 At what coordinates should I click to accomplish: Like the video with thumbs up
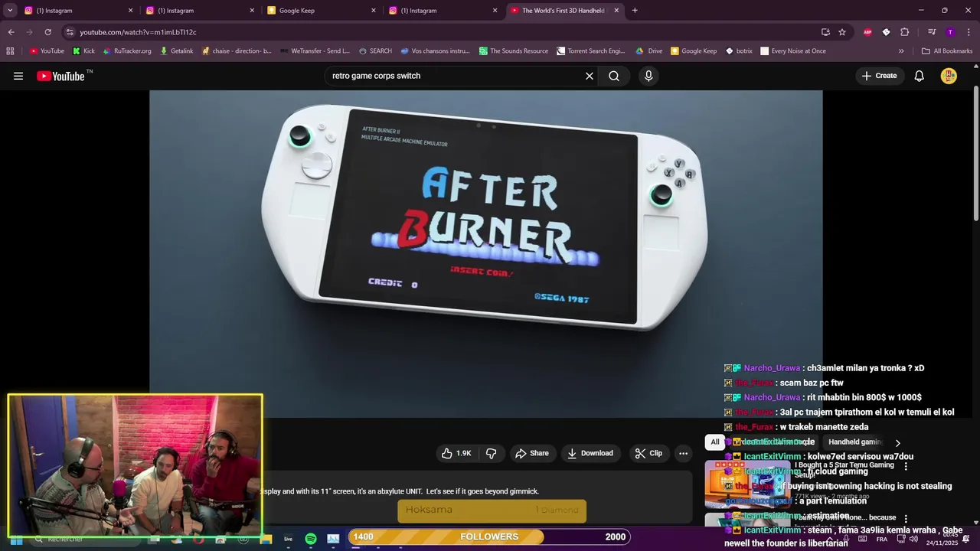pyautogui.click(x=456, y=453)
